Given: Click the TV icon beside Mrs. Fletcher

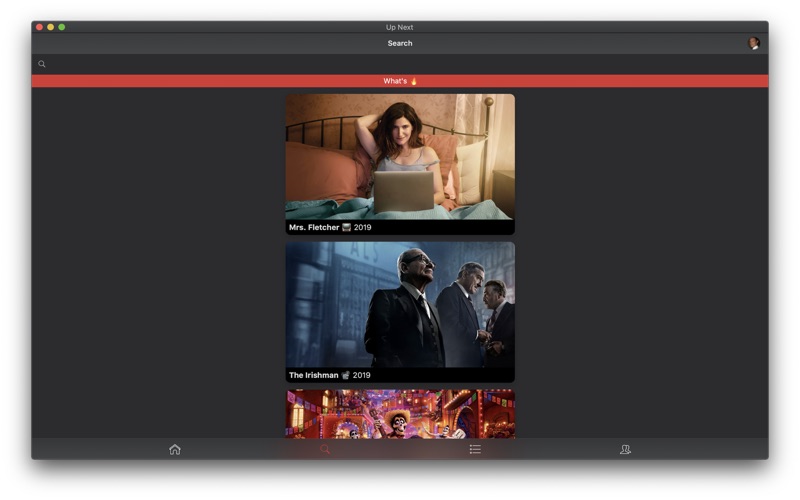Looking at the screenshot, I should [x=346, y=228].
